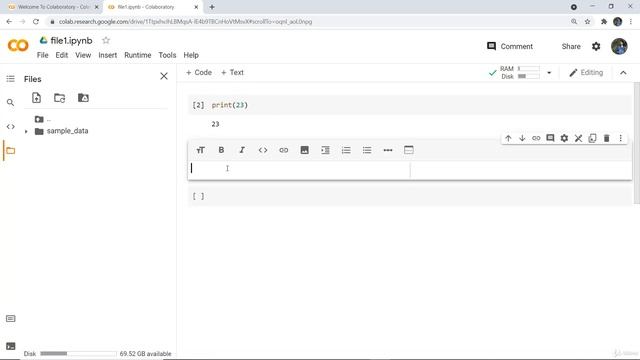The height and width of the screenshot is (360, 640).
Task: Open the cell settings gear icon
Action: [564, 138]
